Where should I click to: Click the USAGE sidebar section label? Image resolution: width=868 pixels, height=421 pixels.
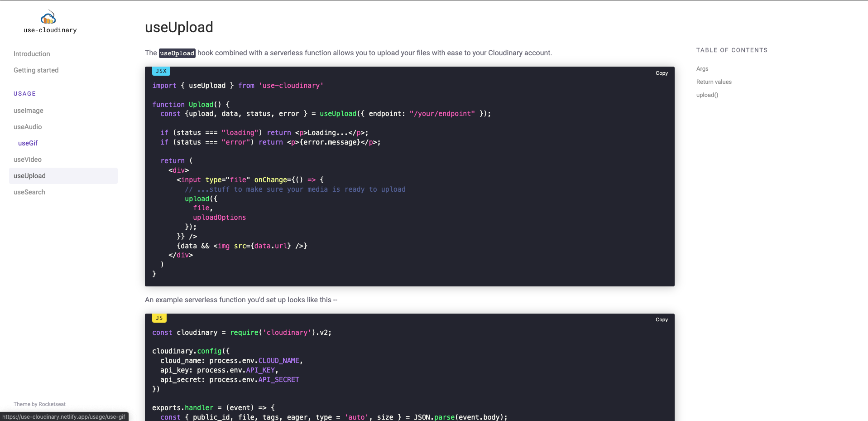pos(25,94)
